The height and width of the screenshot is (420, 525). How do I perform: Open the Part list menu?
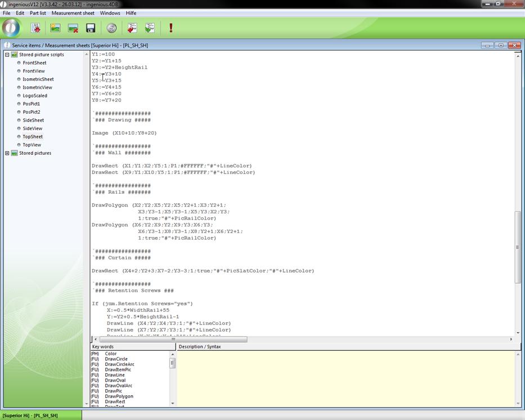click(x=38, y=13)
